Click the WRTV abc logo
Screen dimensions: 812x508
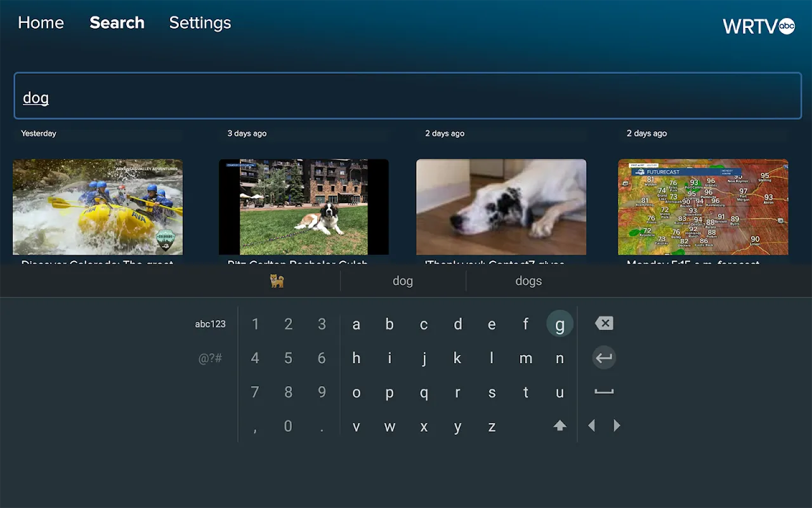click(758, 26)
